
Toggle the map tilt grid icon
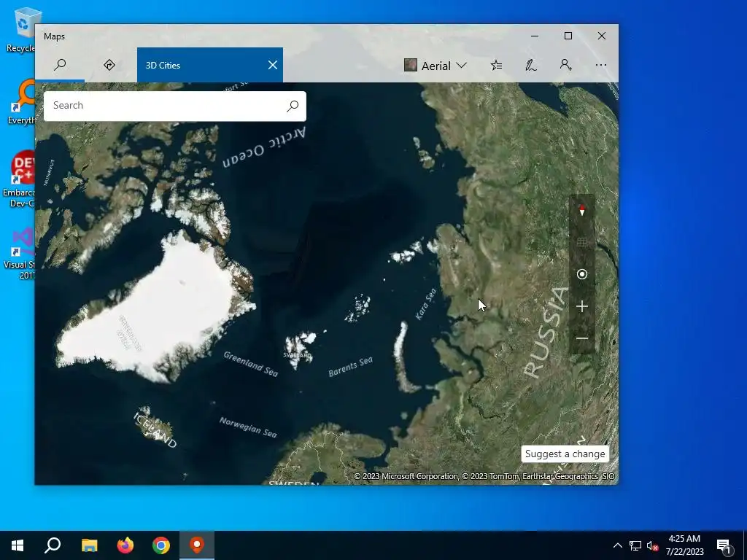point(581,242)
